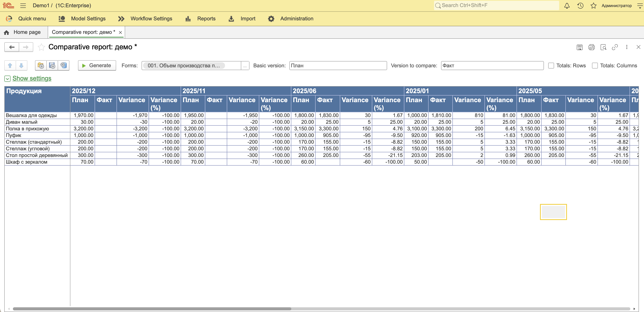Select the 2025/12 period header
Viewport: 644px width, 312px height.
pos(126,91)
